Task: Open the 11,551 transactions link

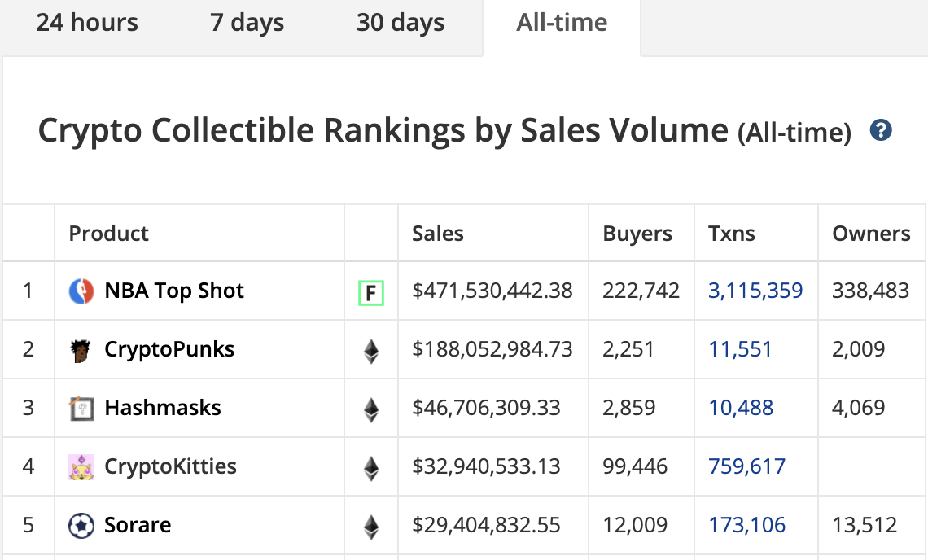Action: pyautogui.click(x=740, y=349)
